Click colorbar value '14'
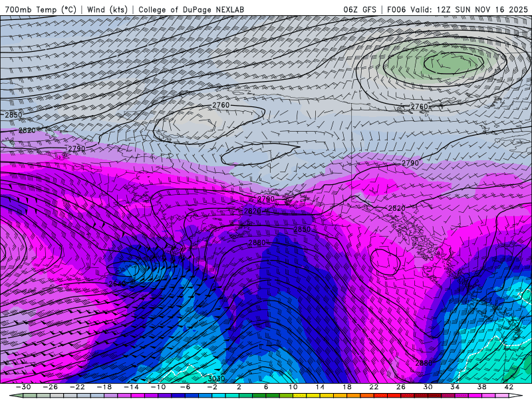This screenshot has height=399, width=532. tap(320, 387)
